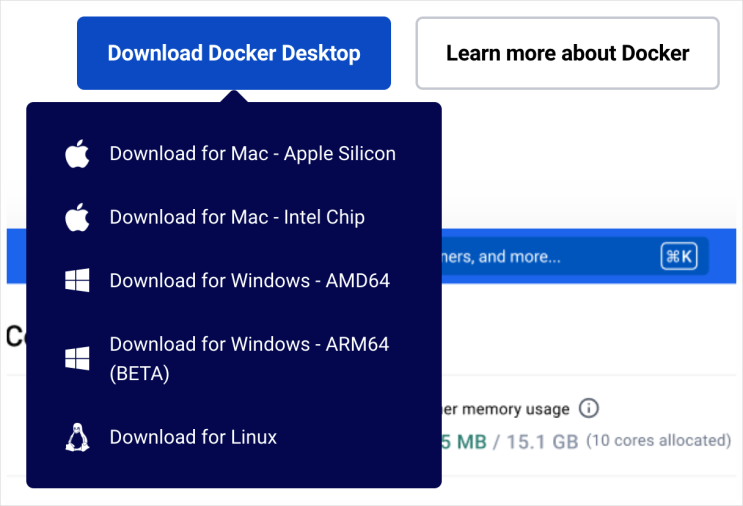Click the Windows logo beside AMD64 download
743x506 pixels.
[x=77, y=281]
